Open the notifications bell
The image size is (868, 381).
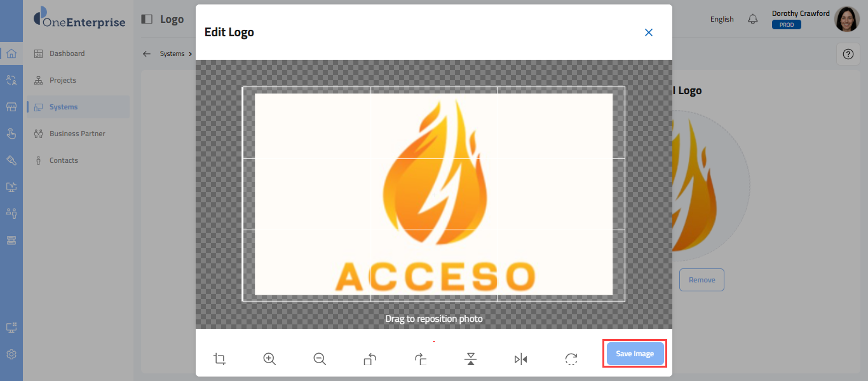(x=753, y=19)
